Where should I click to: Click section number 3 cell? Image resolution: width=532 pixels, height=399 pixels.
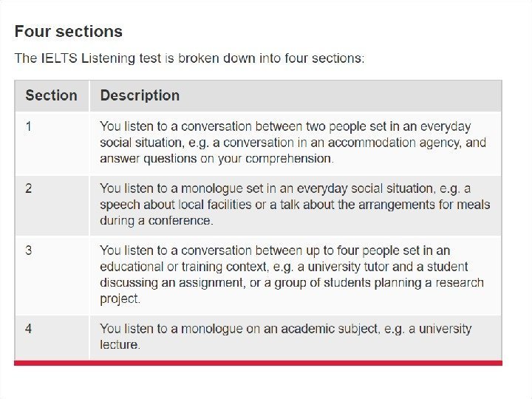[x=29, y=250]
